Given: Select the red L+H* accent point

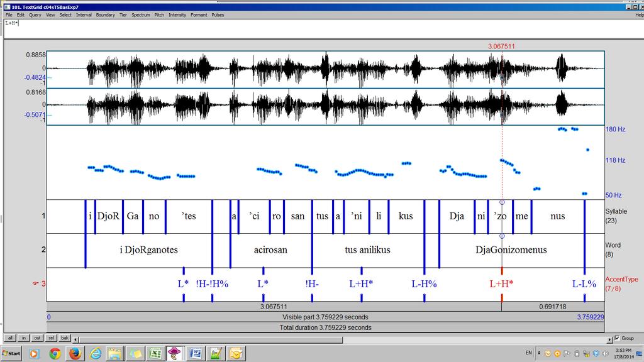Looking at the screenshot, I should point(501,283).
